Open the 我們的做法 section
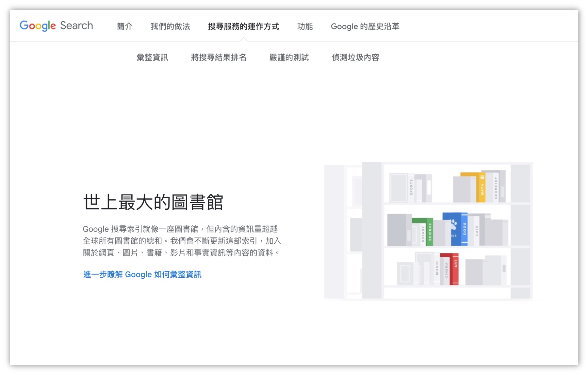The height and width of the screenshot is (375, 588). (x=170, y=26)
